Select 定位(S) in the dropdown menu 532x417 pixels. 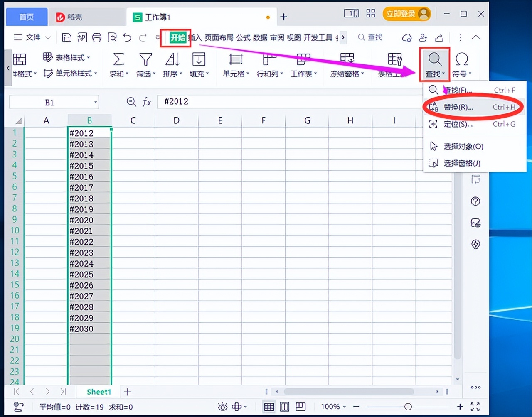coord(457,124)
